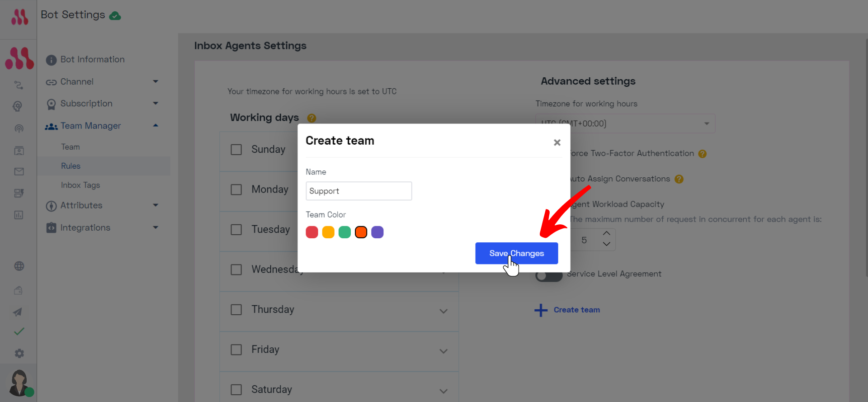Expand the Saturday hours chevron
This screenshot has height=402, width=868.
coord(443,391)
